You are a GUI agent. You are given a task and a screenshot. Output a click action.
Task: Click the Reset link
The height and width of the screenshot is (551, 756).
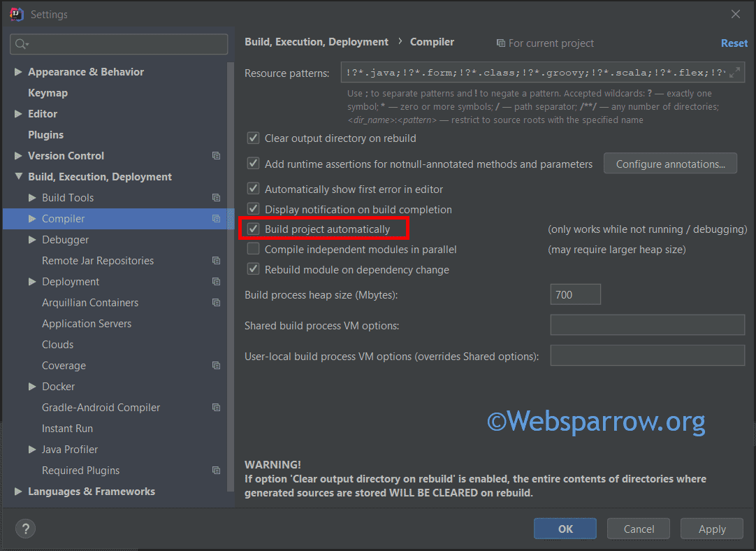coord(734,43)
